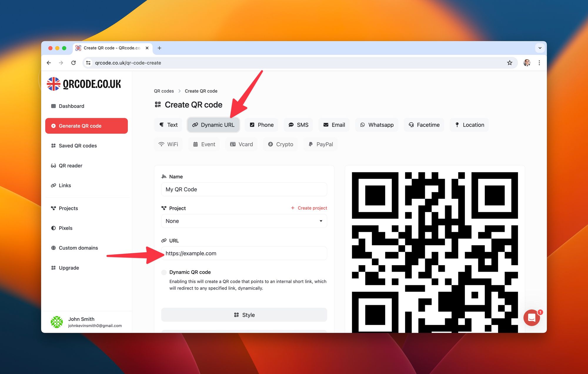Image resolution: width=588 pixels, height=374 pixels.
Task: Select the None project option
Action: (244, 221)
